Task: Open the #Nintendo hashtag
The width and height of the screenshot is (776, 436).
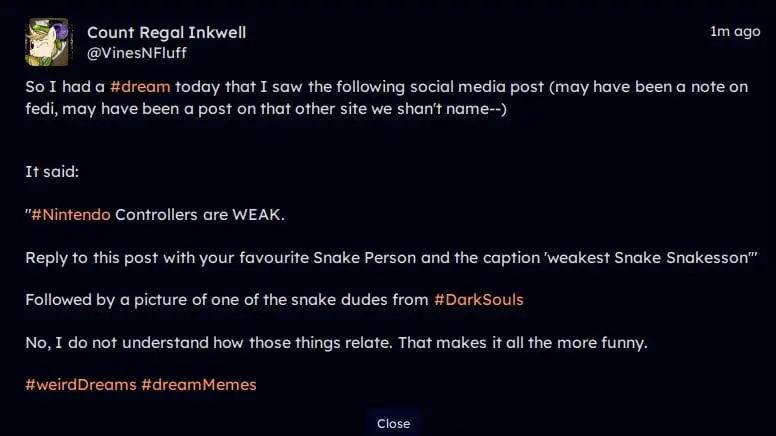Action: (71, 215)
